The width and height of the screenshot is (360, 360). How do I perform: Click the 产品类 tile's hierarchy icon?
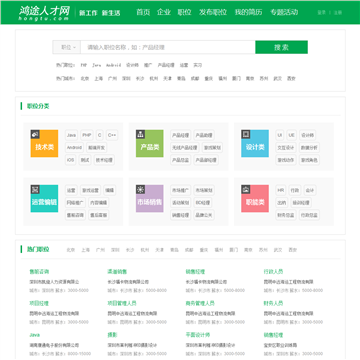tap(140, 134)
